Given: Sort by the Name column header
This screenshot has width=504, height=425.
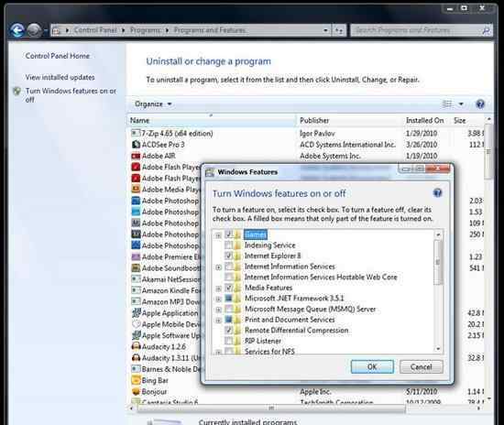Looking at the screenshot, I should (211, 121).
